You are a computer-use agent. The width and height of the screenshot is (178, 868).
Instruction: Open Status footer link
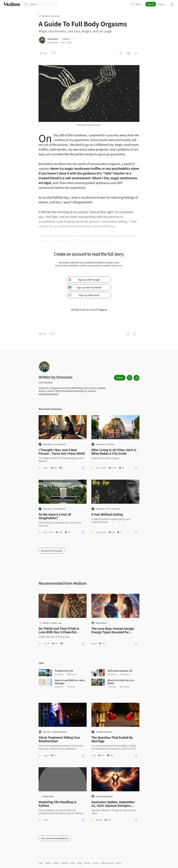[x=48, y=863]
